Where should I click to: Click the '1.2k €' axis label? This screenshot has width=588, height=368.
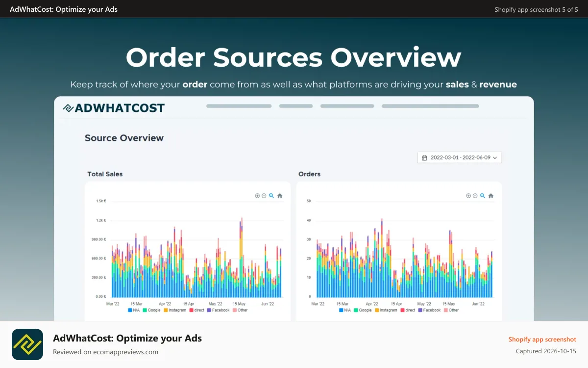click(x=101, y=220)
